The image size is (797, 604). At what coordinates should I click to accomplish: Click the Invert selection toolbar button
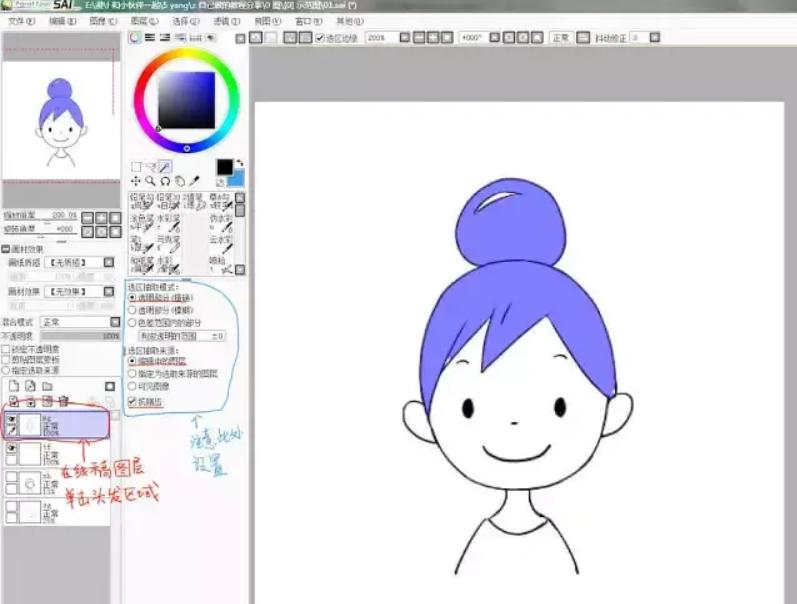pos(305,38)
